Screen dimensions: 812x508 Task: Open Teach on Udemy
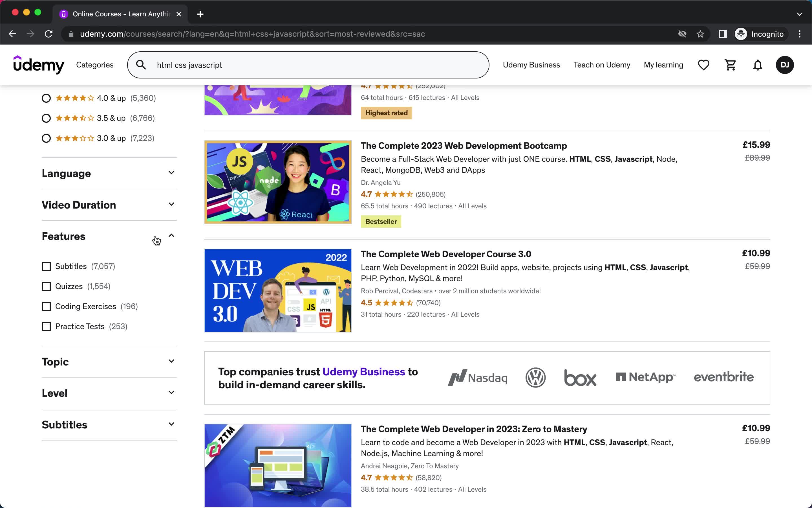coord(602,65)
